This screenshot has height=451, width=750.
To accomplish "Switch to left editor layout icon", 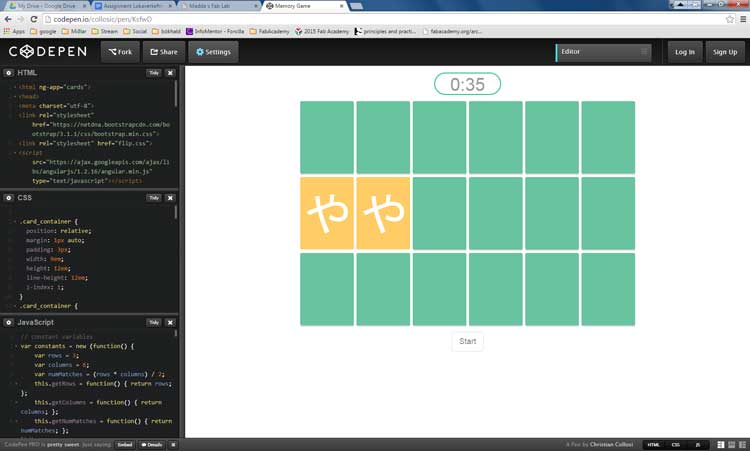I will click(x=721, y=445).
